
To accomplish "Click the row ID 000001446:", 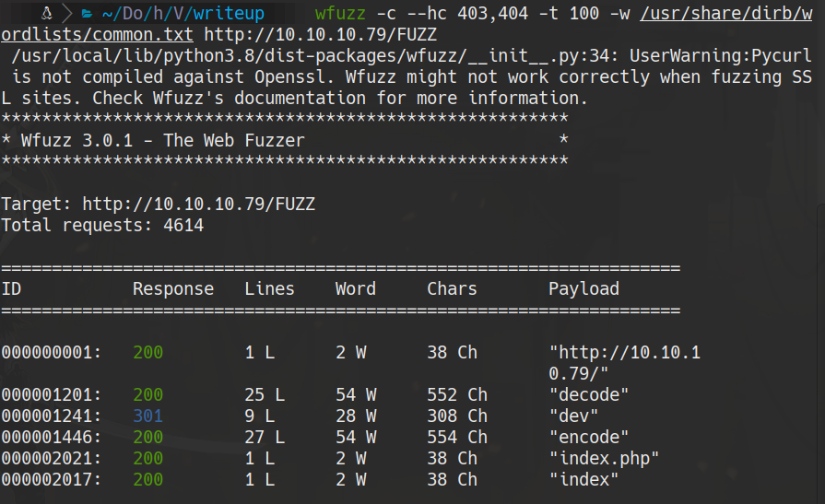I will 51,437.
